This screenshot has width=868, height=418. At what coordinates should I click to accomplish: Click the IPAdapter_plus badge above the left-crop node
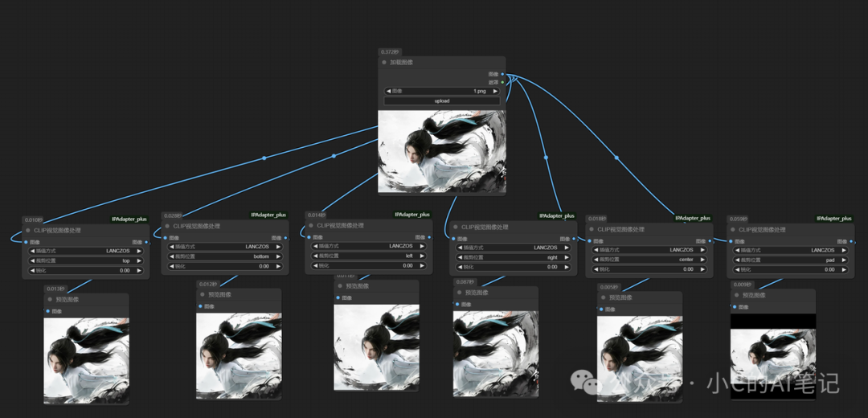412,215
